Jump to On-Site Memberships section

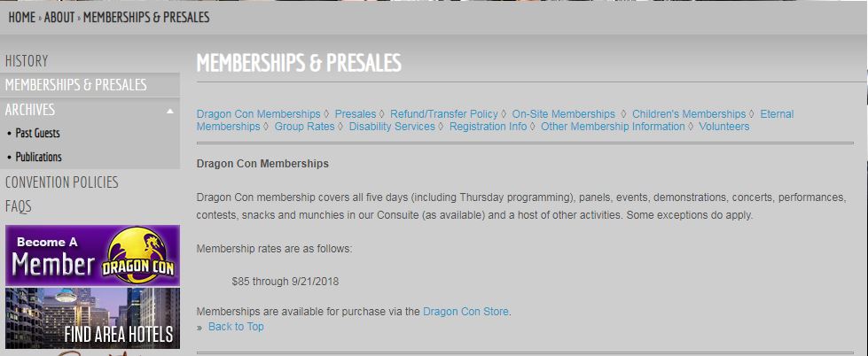tap(564, 114)
